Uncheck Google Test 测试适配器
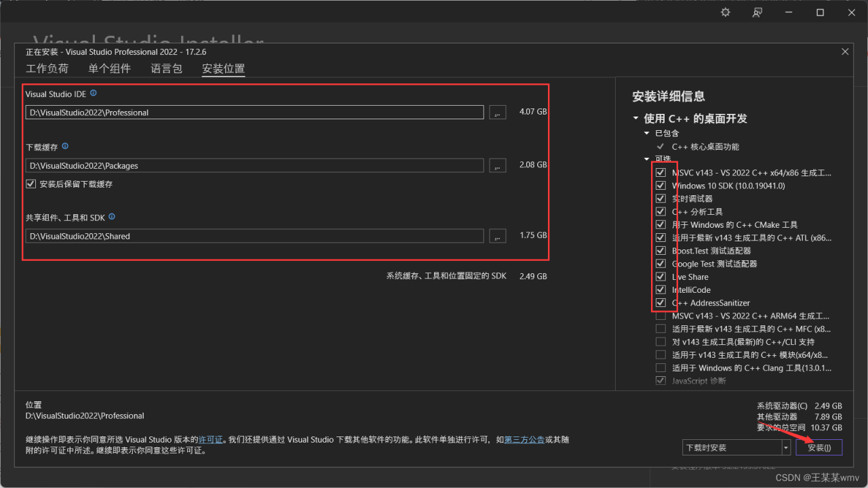This screenshot has width=868, height=488. 660,264
